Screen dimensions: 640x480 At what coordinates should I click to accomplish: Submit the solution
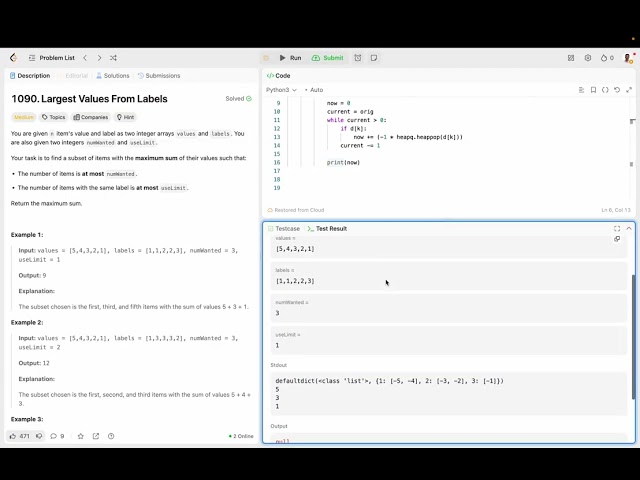(x=327, y=58)
